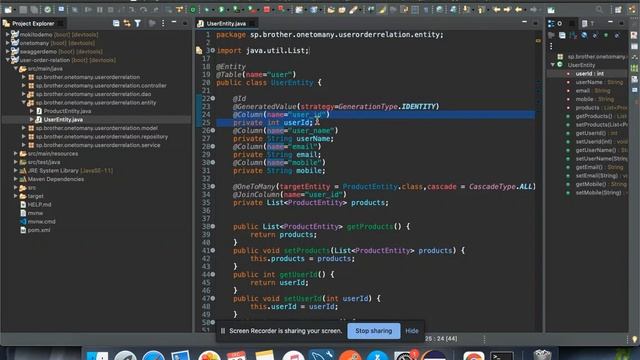Click the Previous Annotation up-arrow icon

481,9
